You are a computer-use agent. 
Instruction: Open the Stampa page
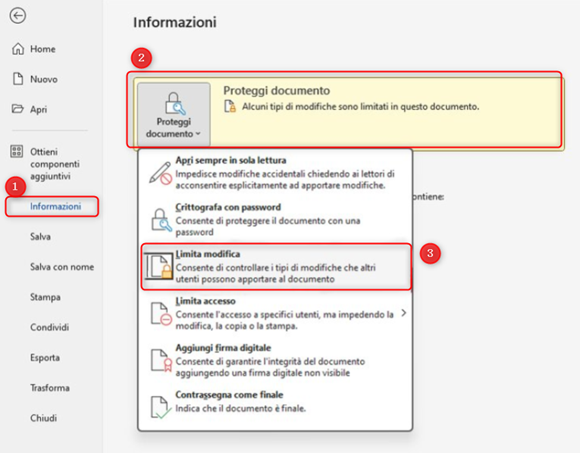[45, 297]
